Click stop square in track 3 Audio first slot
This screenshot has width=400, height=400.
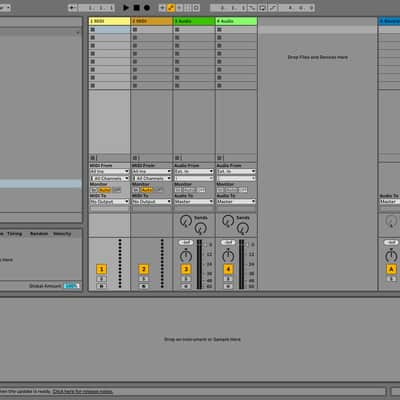(x=177, y=30)
